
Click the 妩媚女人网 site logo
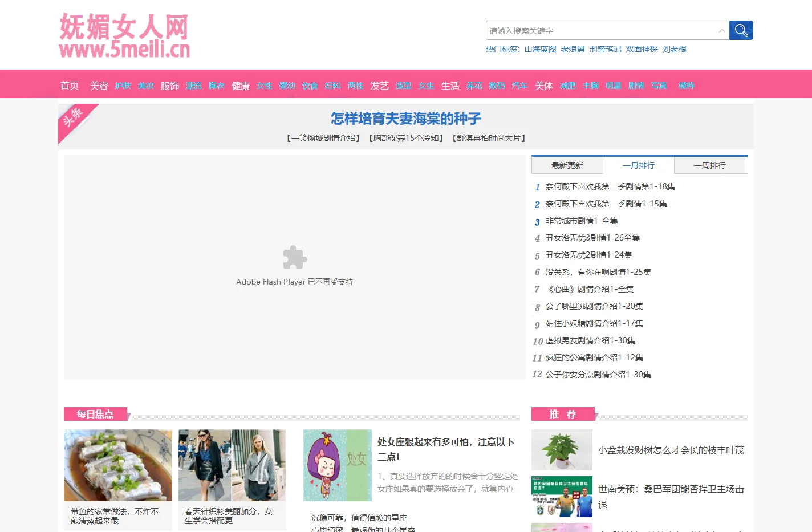pyautogui.click(x=124, y=35)
